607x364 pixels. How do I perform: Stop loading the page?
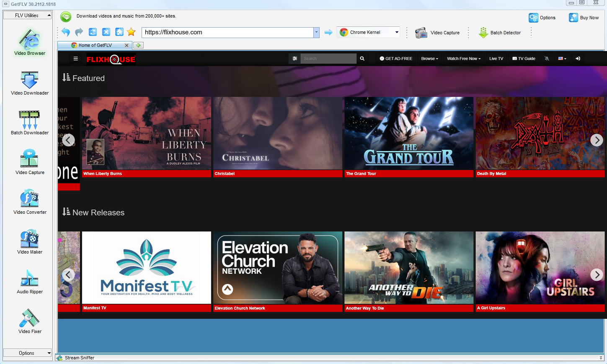106,32
